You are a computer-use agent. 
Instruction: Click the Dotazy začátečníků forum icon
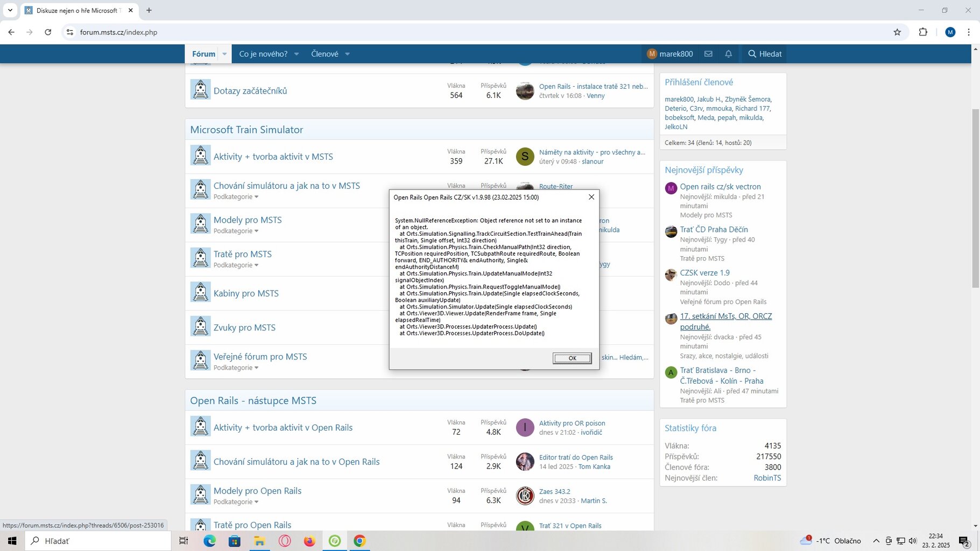(x=200, y=90)
